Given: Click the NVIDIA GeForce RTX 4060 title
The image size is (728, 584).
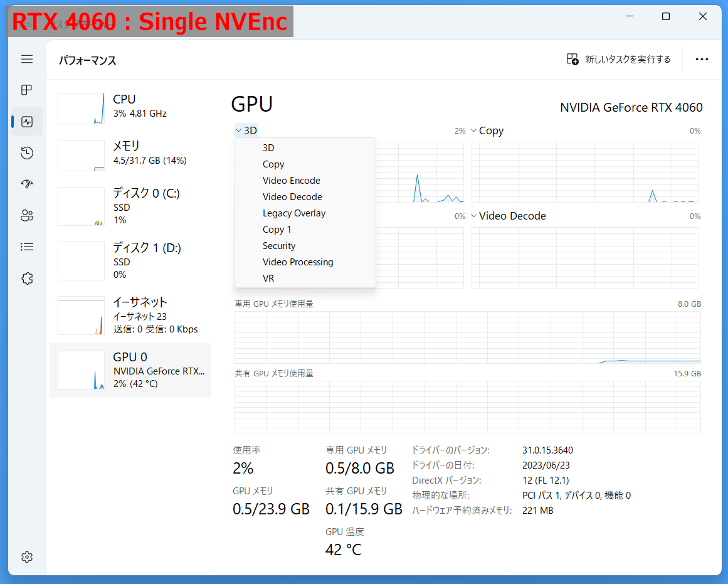Looking at the screenshot, I should click(631, 107).
